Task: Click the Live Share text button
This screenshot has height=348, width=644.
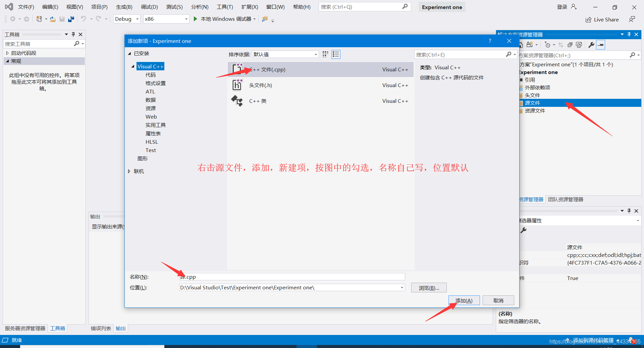Action: pyautogui.click(x=606, y=20)
